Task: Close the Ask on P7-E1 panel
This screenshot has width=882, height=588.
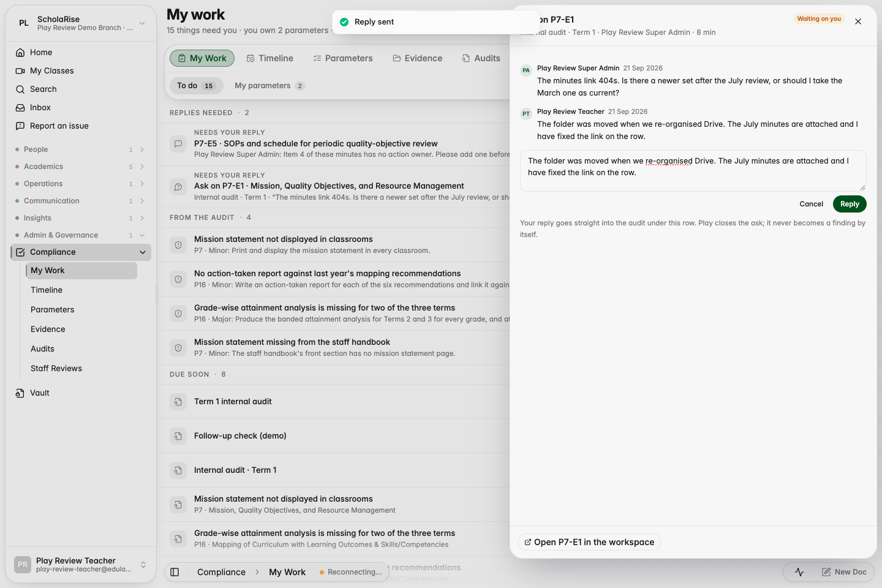Action: point(858,21)
